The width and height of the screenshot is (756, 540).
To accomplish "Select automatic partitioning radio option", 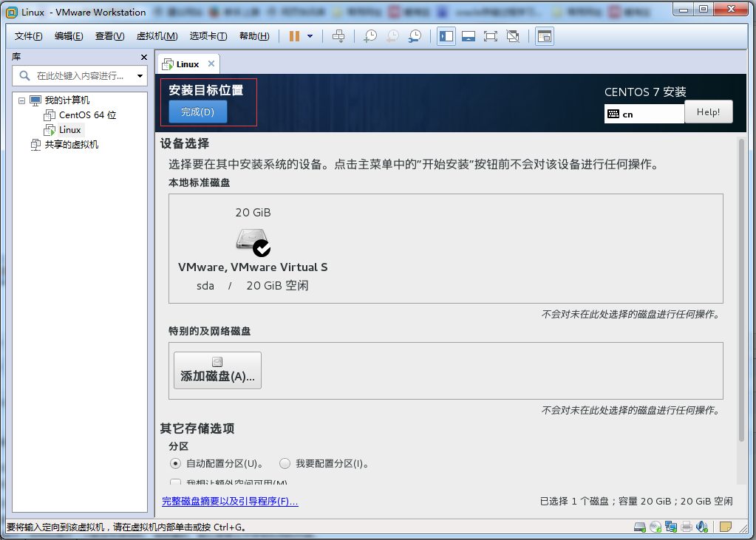I will (175, 464).
